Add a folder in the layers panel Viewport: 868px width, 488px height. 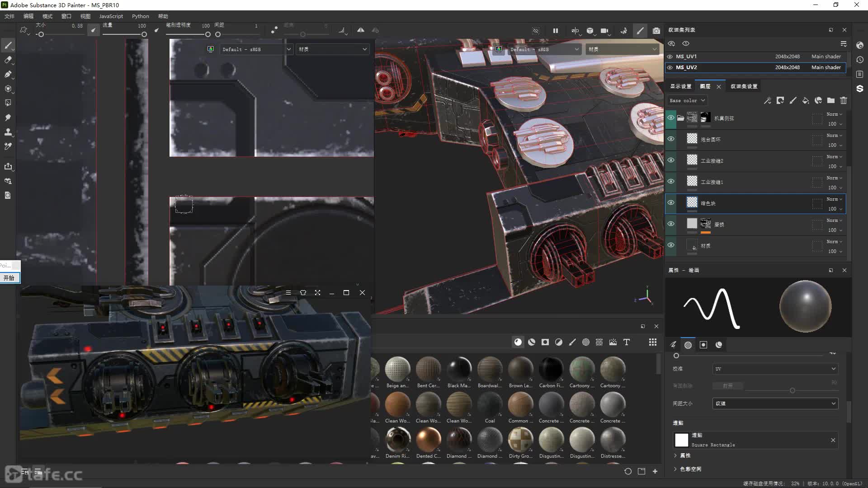tap(831, 100)
